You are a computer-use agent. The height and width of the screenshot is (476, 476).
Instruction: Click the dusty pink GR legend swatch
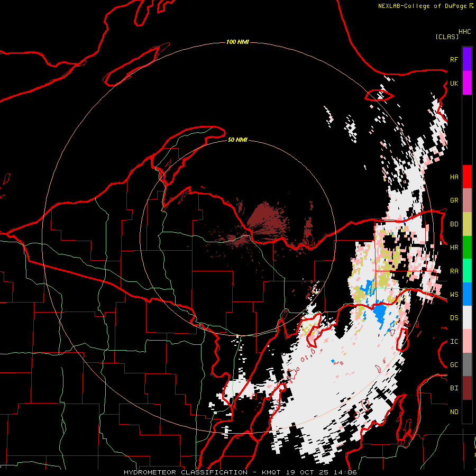click(467, 200)
